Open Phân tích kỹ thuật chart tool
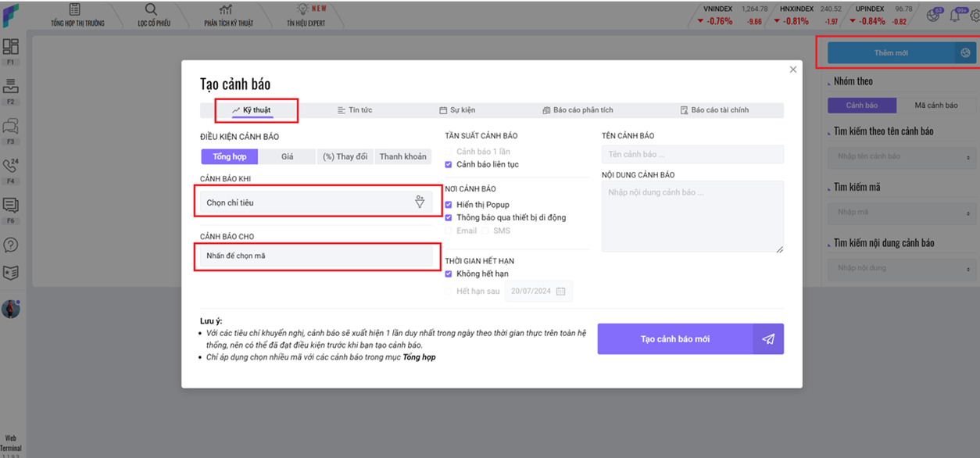The width and height of the screenshot is (980, 458). pyautogui.click(x=228, y=15)
